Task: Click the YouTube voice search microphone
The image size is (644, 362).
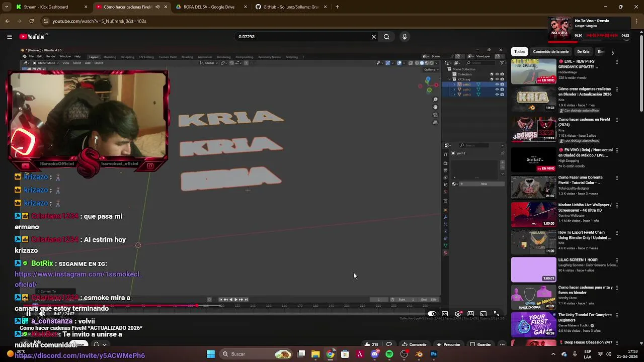Action: 405,37
